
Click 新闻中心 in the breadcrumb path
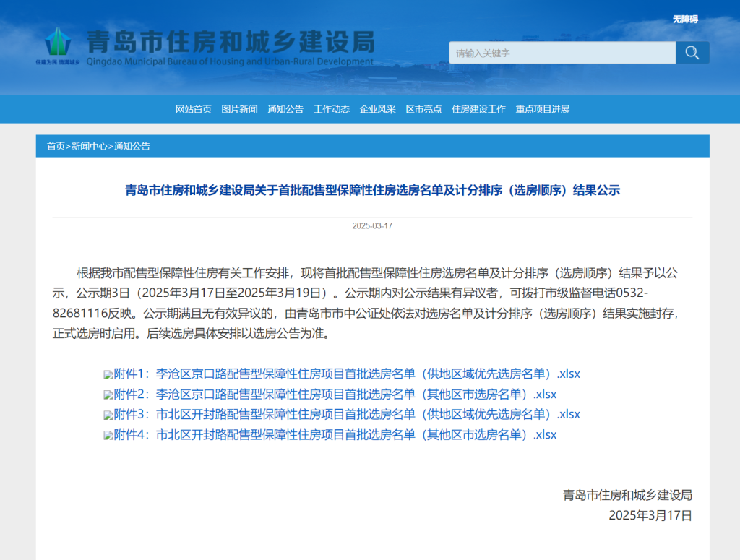point(89,146)
